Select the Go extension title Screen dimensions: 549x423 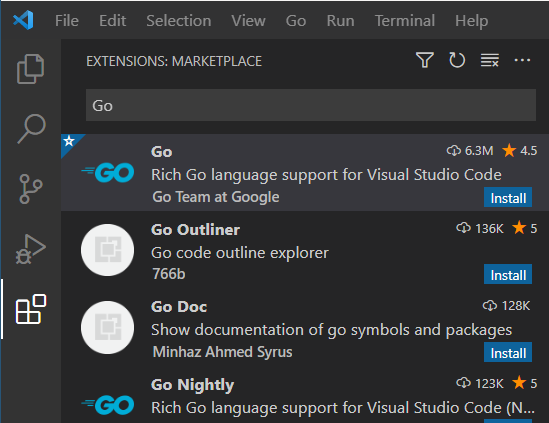161,152
